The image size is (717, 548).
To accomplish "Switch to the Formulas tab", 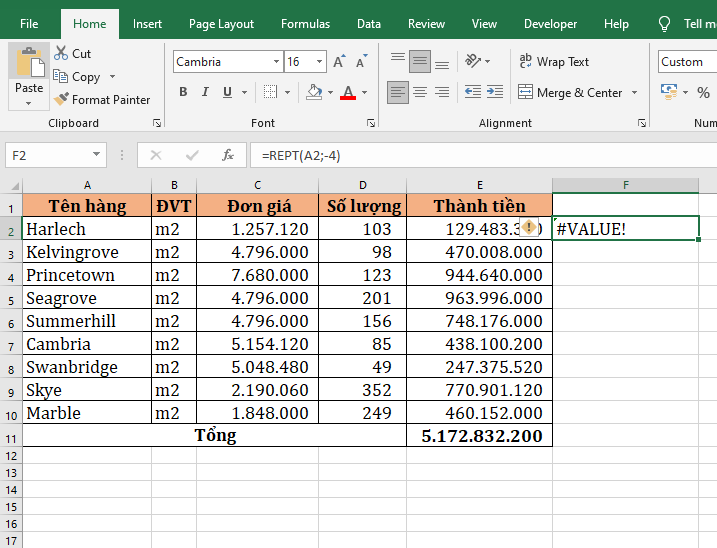I will point(305,24).
